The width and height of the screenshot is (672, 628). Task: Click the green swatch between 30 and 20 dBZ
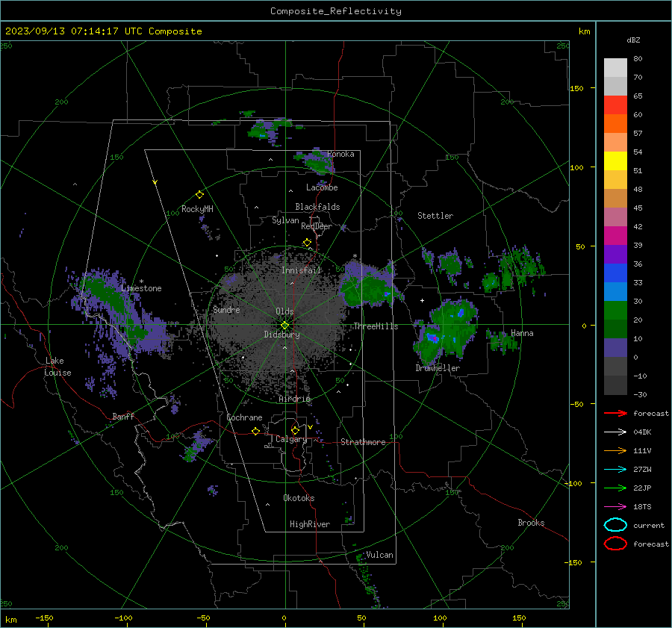615,311
